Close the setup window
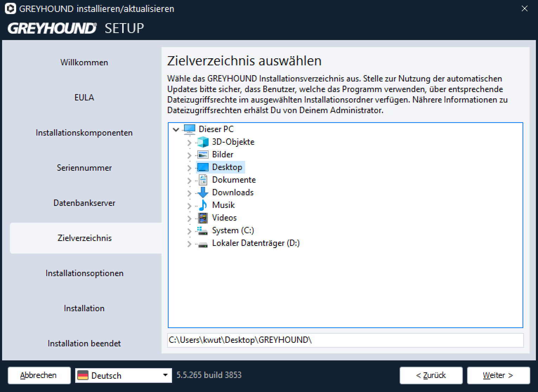Viewport: 538px width, 392px height. [525, 8]
